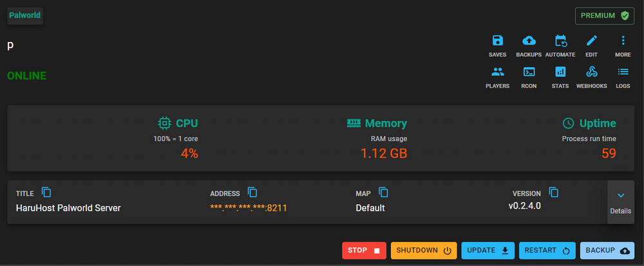644x266 pixels.
Task: Open the Automate calendar icon
Action: [561, 41]
